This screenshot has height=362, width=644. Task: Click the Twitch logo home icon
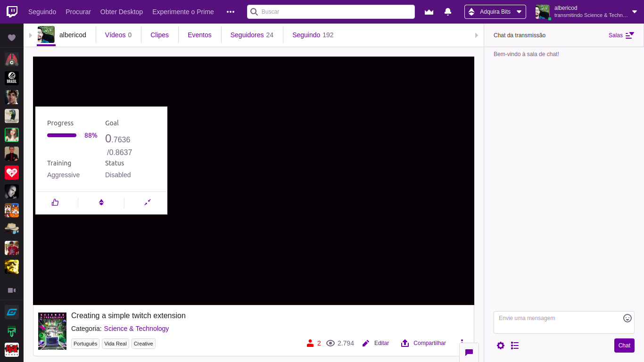(x=12, y=12)
